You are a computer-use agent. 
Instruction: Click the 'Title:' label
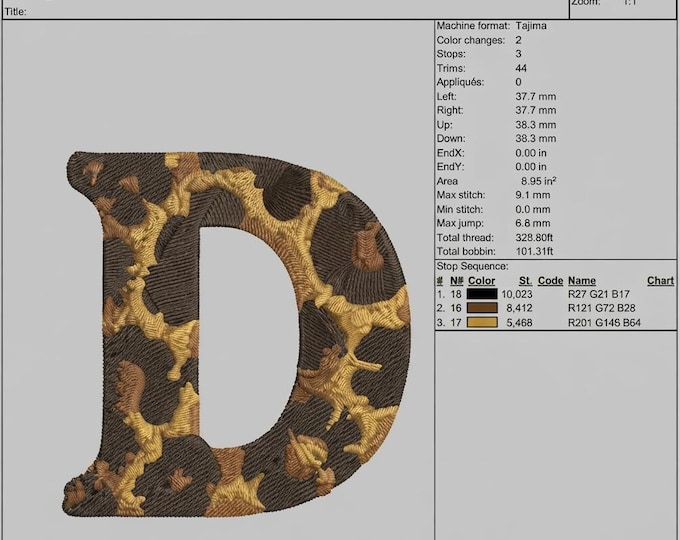pos(16,12)
